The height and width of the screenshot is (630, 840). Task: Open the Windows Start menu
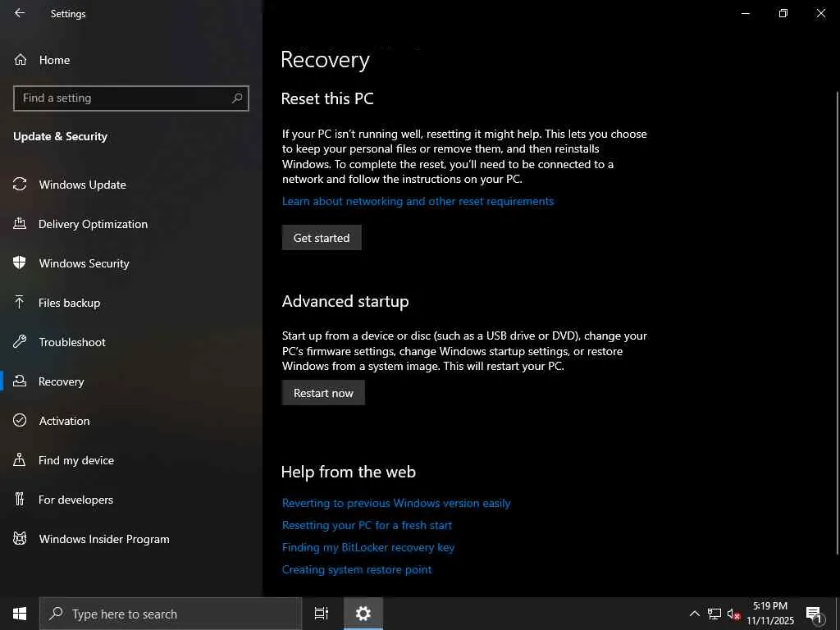(20, 614)
